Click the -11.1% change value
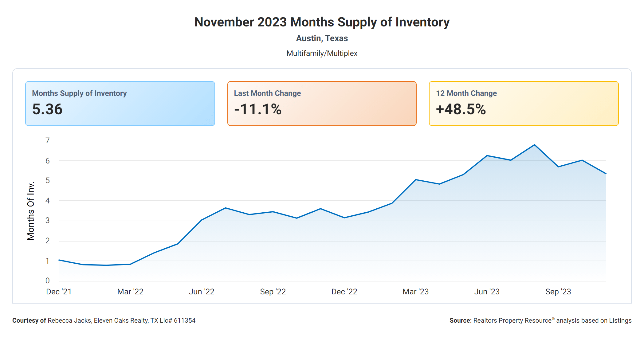Screen dimensions: 644x338 [x=258, y=109]
